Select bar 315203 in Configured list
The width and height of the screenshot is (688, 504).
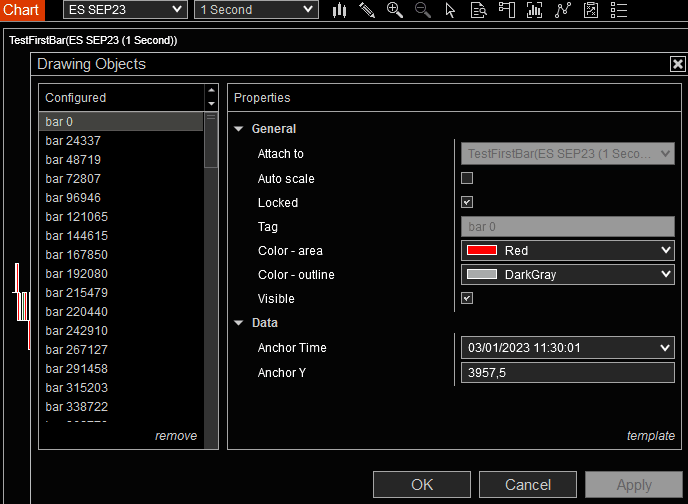coord(121,388)
